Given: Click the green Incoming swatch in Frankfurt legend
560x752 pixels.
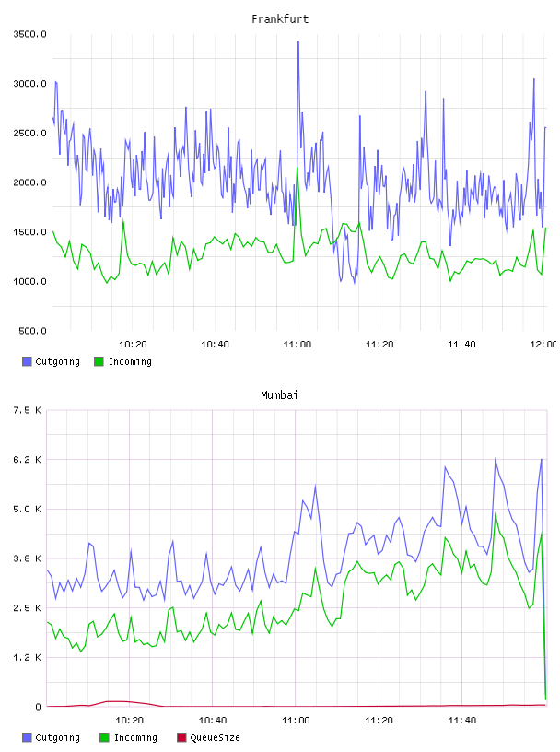Looking at the screenshot, I should coord(99,361).
